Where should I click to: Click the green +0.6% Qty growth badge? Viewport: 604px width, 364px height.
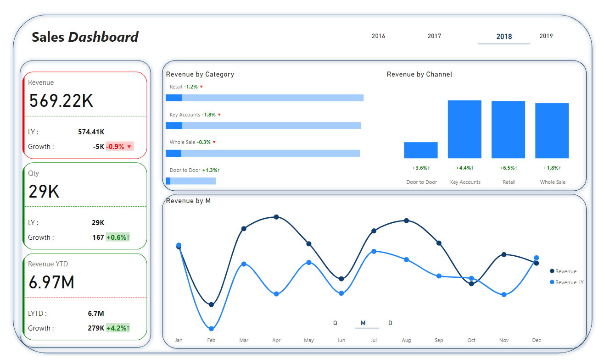click(118, 237)
